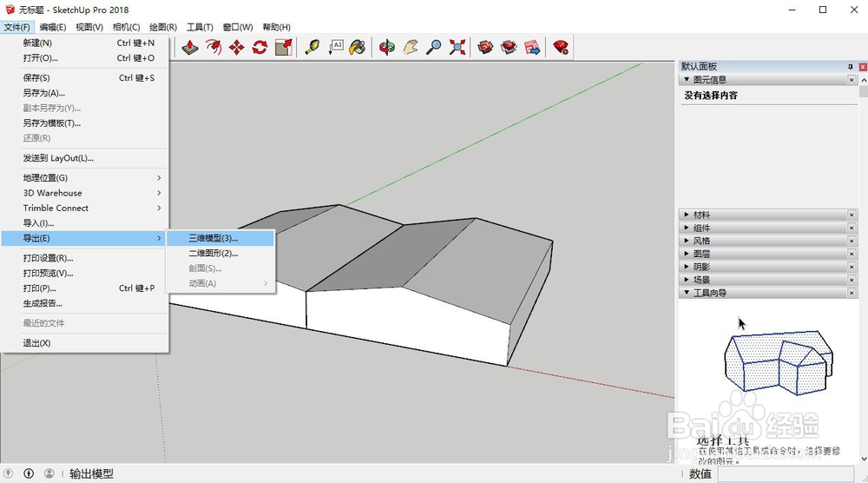Open the 3D Warehouse toolbar icon

[x=485, y=47]
